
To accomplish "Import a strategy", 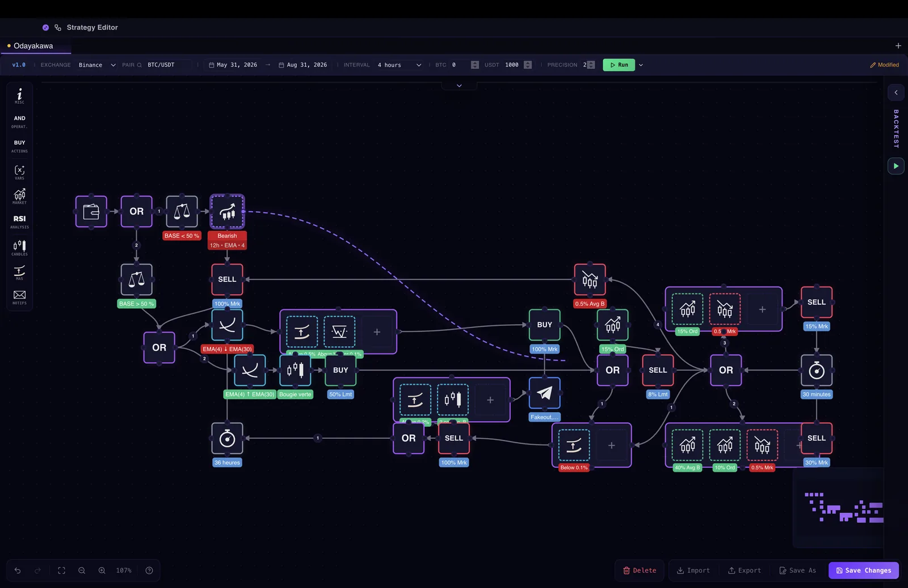I will [x=693, y=570].
